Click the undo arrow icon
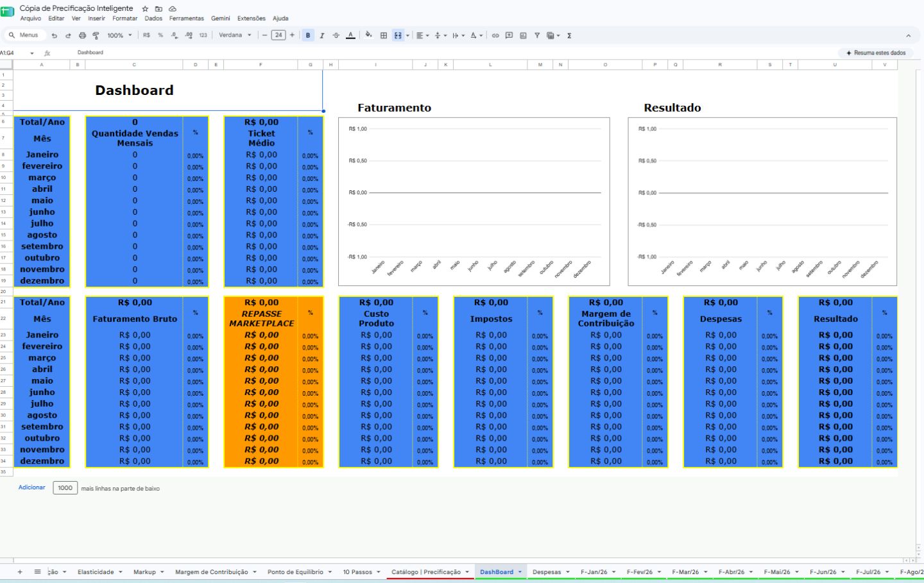Image resolution: width=924 pixels, height=583 pixels. pyautogui.click(x=55, y=36)
